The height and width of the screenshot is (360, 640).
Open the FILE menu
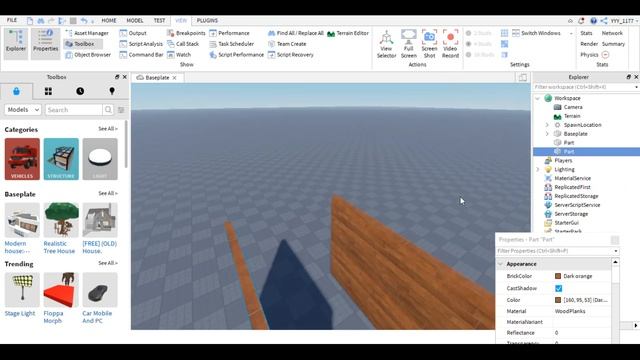click(x=12, y=20)
